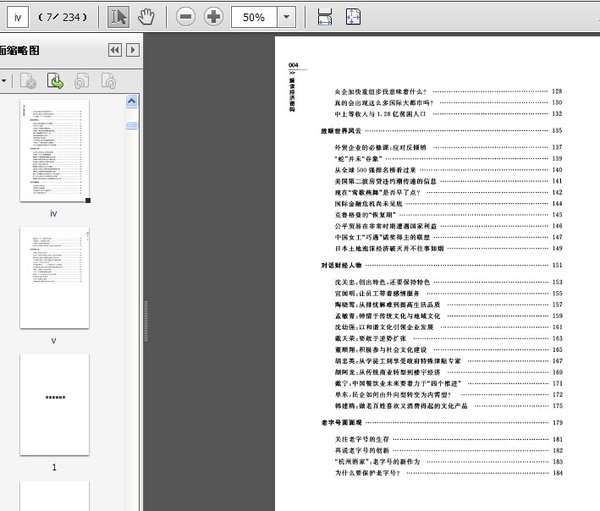Click interview entry ending at page 157

click(x=448, y=305)
